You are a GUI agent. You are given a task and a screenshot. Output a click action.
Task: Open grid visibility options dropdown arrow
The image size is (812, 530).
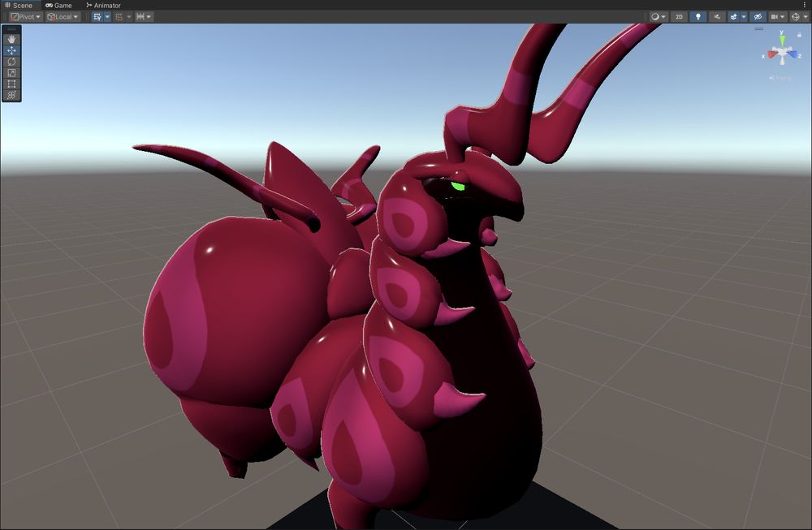[107, 16]
